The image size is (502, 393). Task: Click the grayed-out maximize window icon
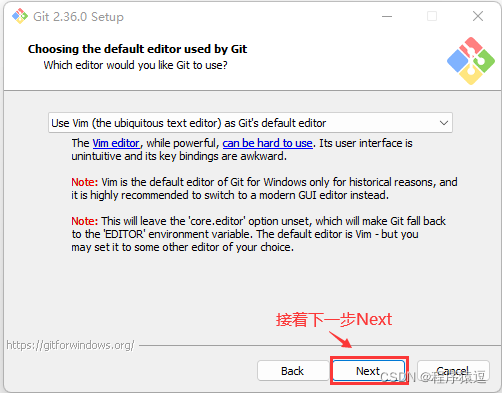(432, 16)
